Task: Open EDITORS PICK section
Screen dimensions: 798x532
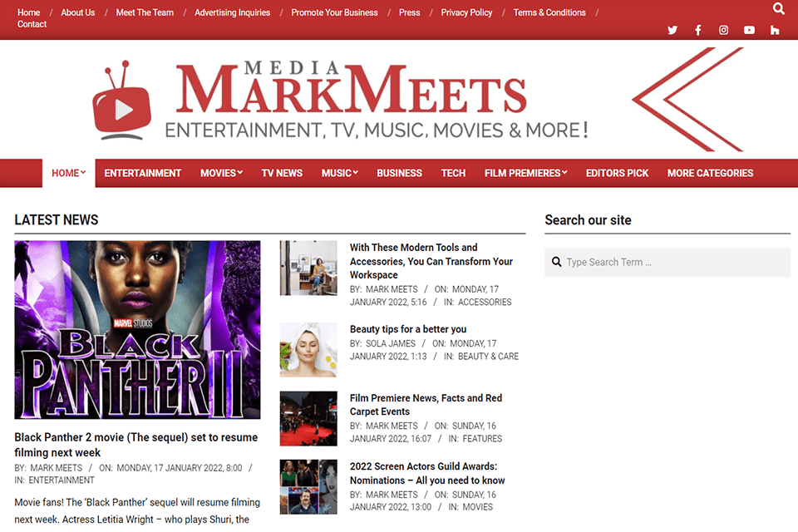Action: click(x=617, y=173)
